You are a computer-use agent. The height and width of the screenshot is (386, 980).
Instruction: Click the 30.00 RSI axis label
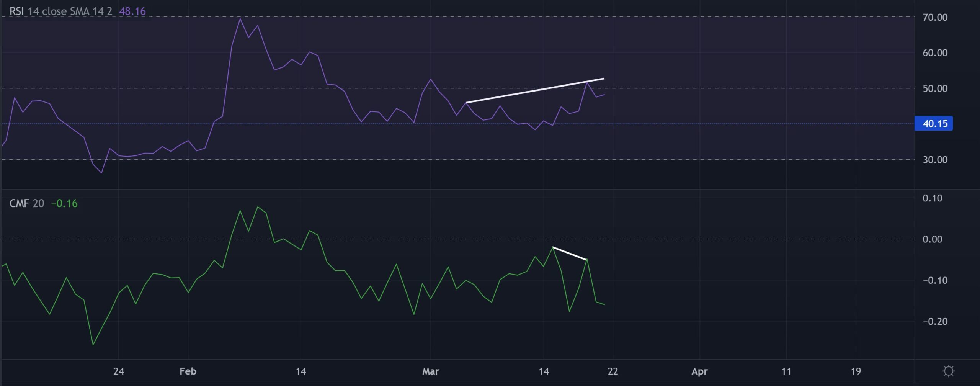[935, 160]
